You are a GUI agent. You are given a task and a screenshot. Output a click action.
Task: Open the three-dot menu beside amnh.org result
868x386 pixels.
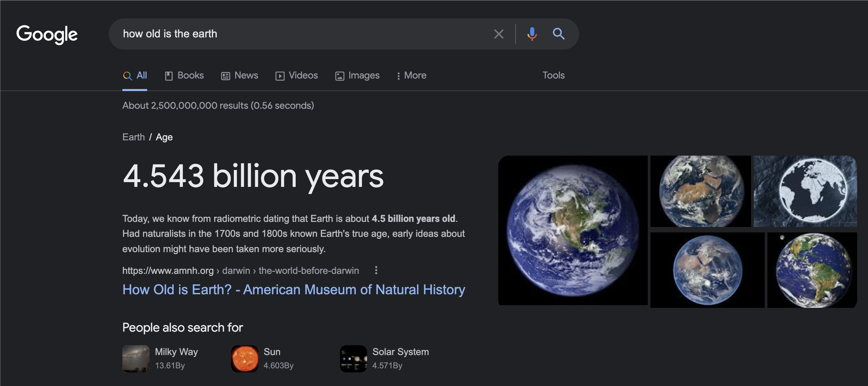coord(376,270)
